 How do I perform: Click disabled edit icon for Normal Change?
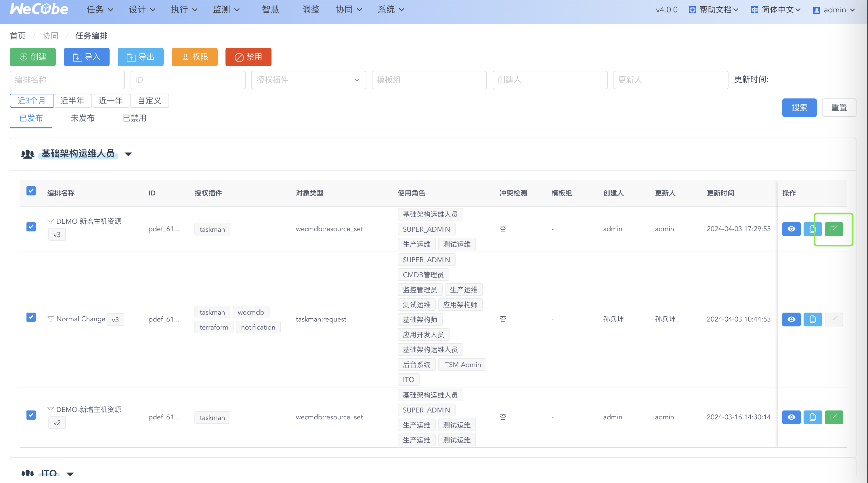[x=833, y=319]
